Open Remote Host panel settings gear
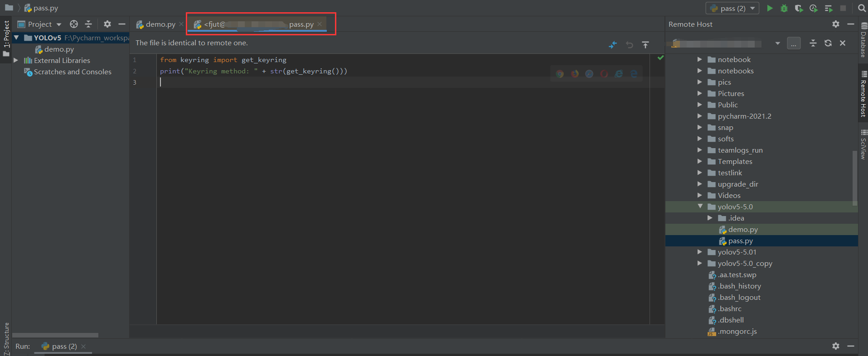 point(836,24)
